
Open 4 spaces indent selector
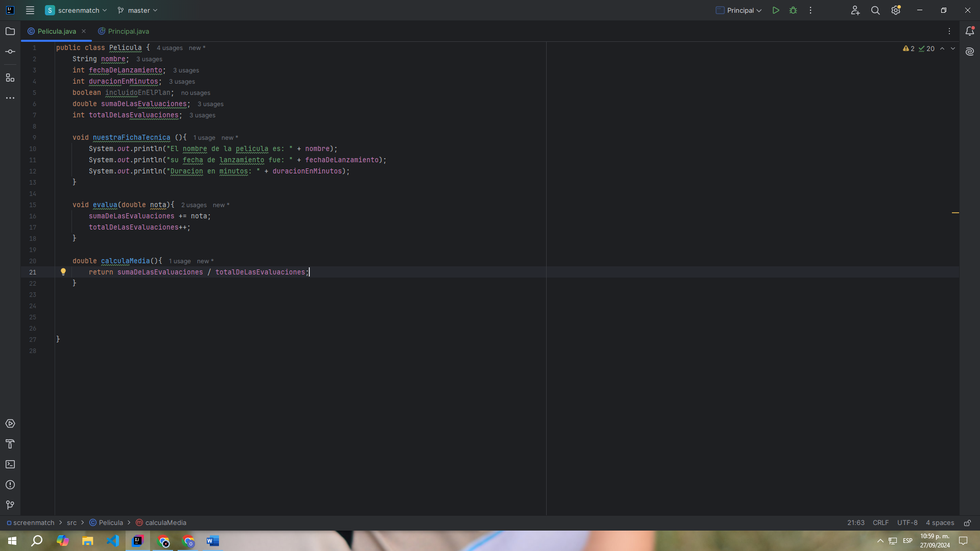coord(940,523)
